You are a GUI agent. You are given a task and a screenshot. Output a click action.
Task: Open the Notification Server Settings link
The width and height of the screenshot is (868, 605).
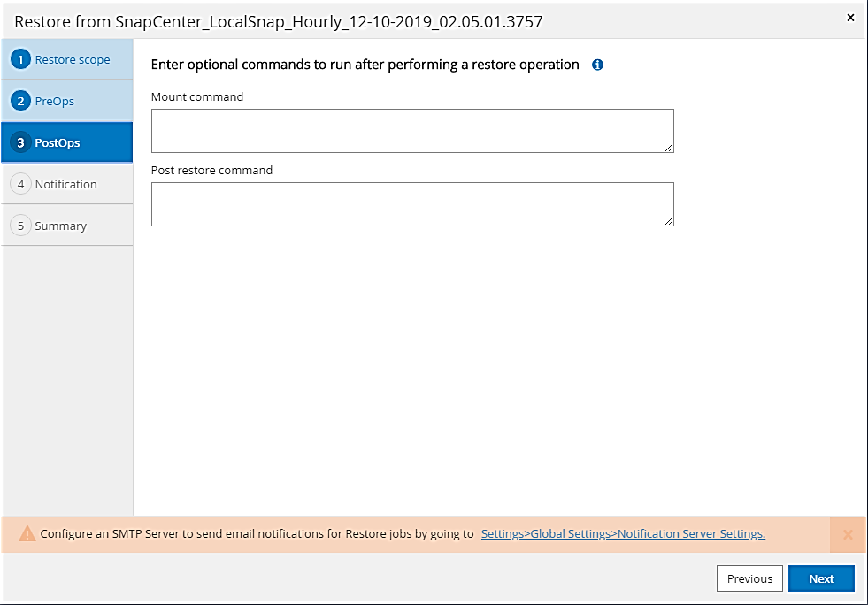point(623,534)
